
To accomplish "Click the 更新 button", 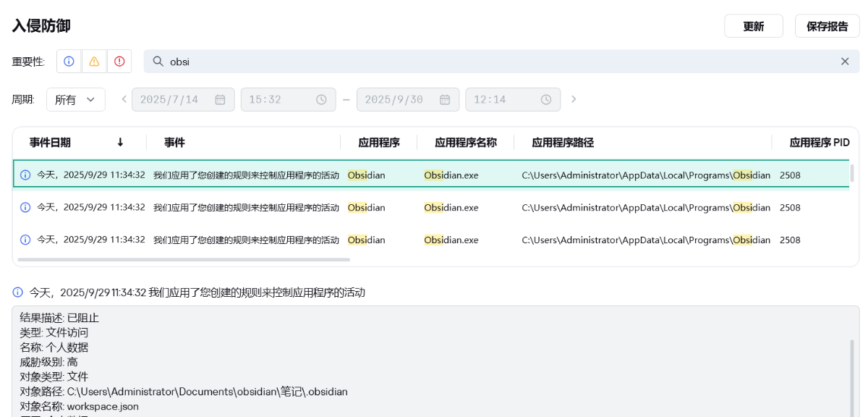I will click(x=754, y=26).
